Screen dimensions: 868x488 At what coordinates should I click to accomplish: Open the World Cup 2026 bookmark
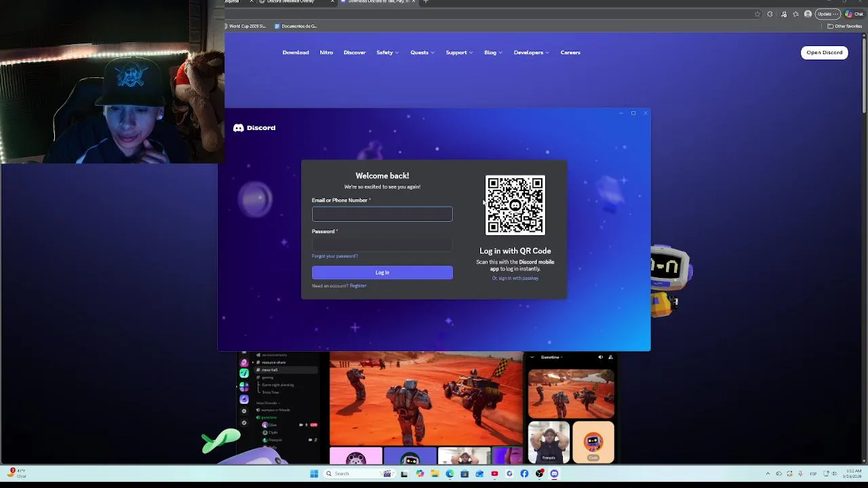pos(245,26)
